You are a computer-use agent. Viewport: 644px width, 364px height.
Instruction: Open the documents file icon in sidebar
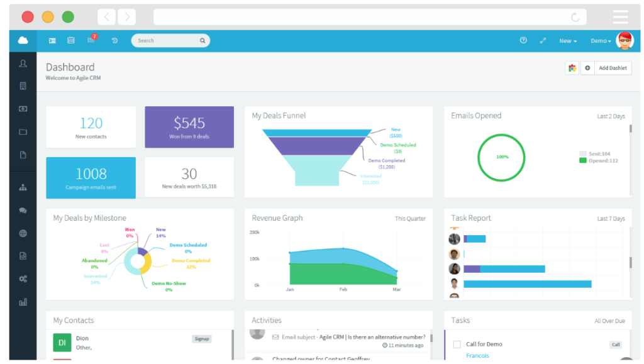click(x=23, y=155)
